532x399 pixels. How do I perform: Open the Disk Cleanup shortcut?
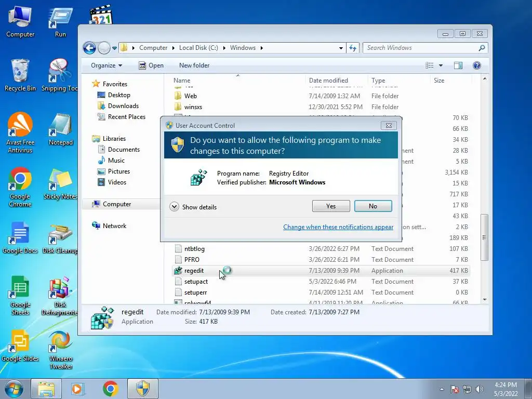tap(60, 238)
